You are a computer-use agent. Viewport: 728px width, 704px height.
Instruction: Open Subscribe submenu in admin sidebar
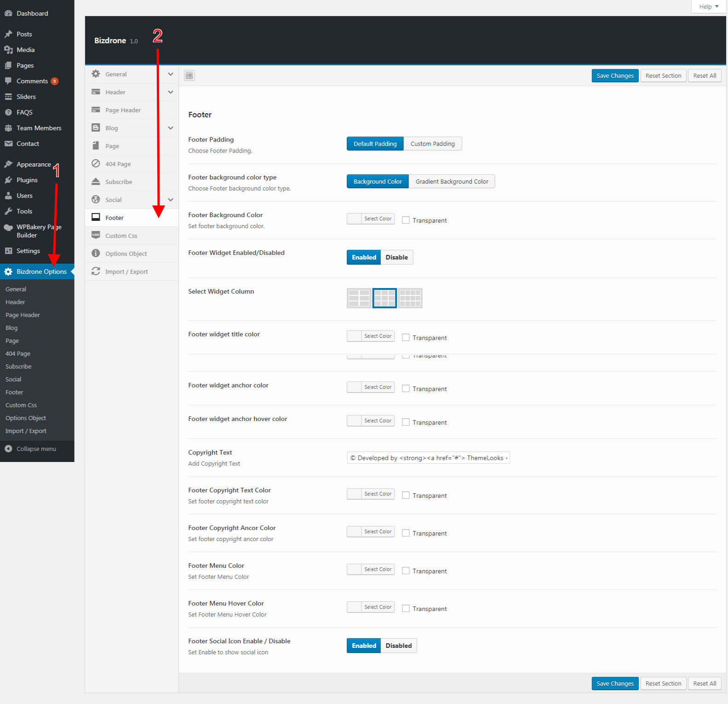tap(18, 366)
